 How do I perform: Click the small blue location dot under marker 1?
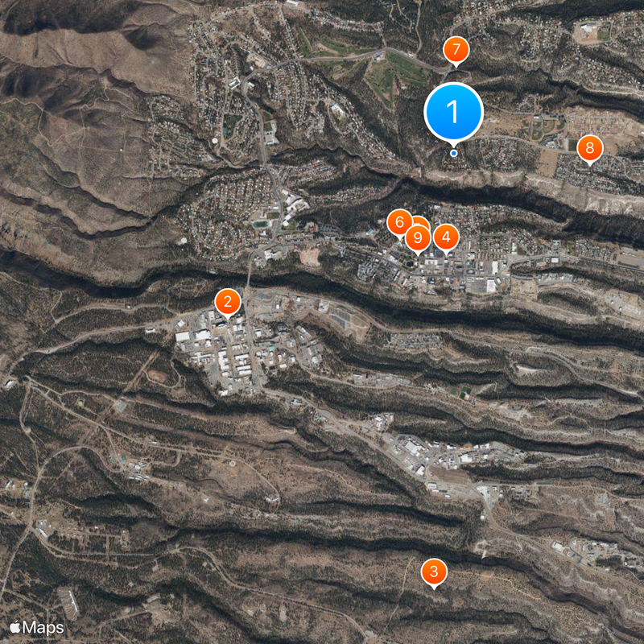[x=455, y=151]
